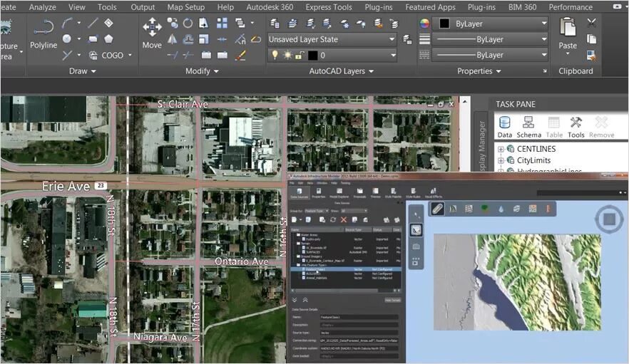Image resolution: width=629 pixels, height=364 pixels.
Task: Toggle the lock icon for layer 0
Action: pos(300,55)
